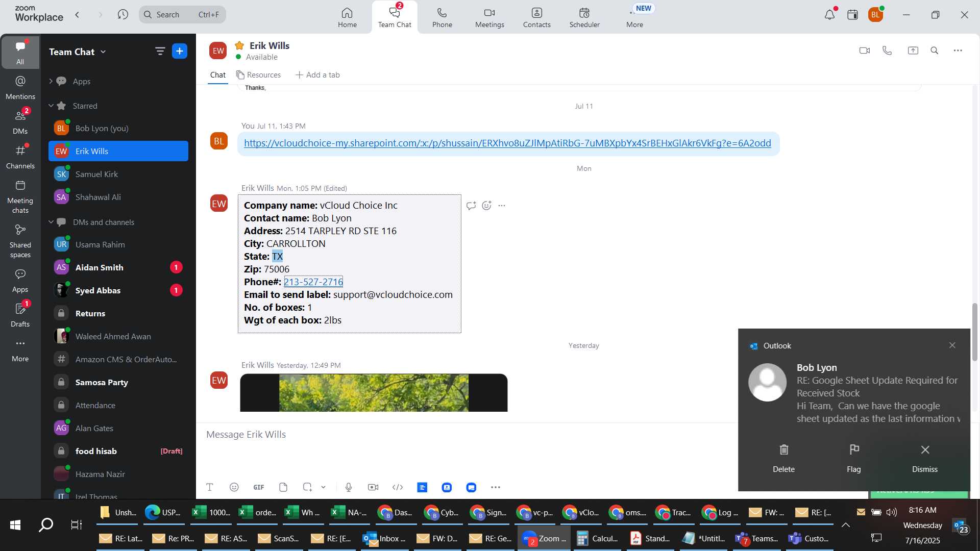Open Samuel Kirk chat
This screenshot has width=980, height=551.
118,174
